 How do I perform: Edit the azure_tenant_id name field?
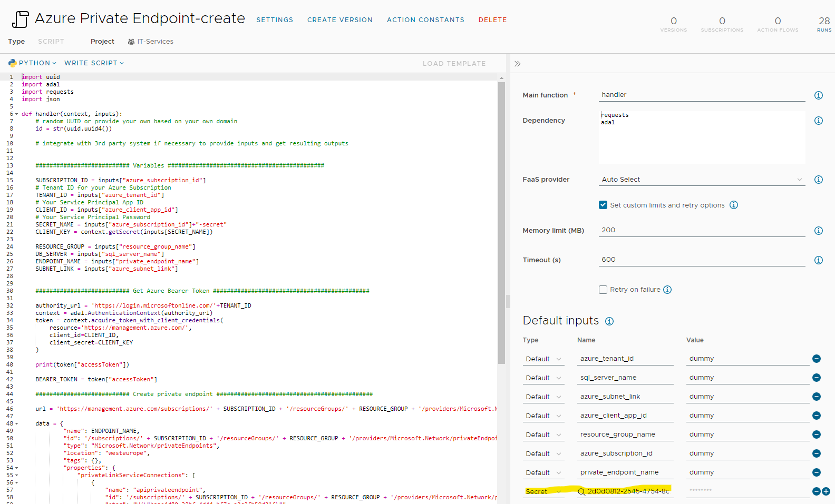tap(625, 359)
